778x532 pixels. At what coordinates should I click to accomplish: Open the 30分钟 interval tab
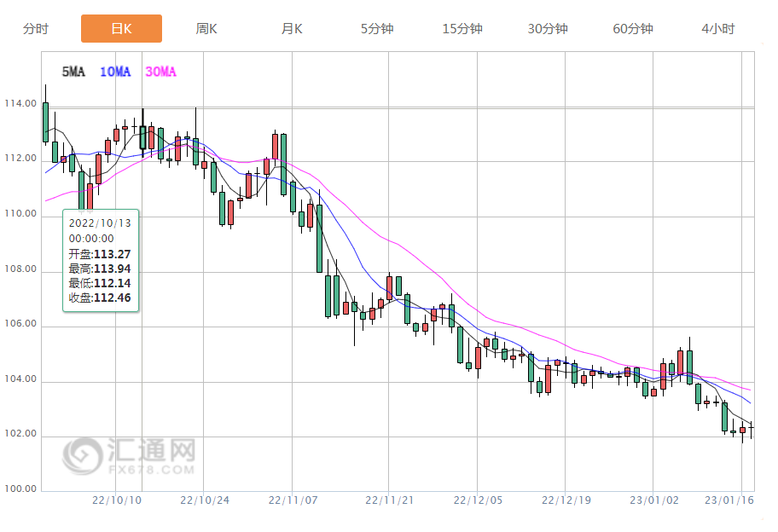point(548,28)
